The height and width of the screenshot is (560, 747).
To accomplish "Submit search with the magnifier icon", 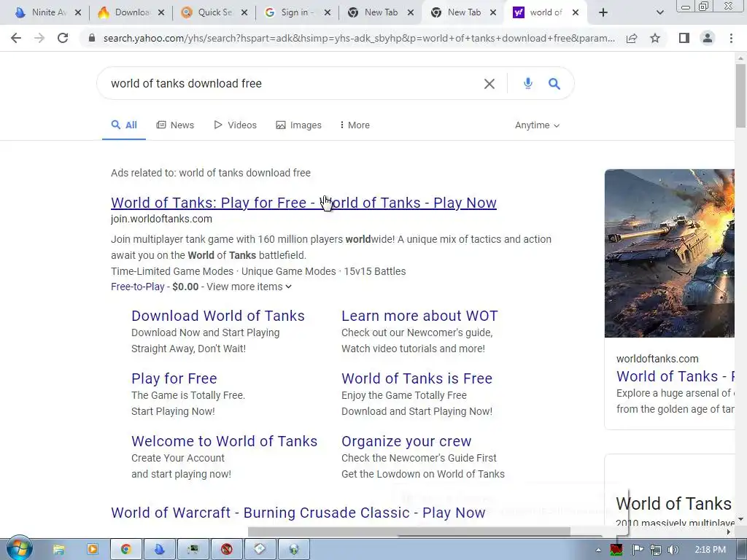I will click(554, 84).
